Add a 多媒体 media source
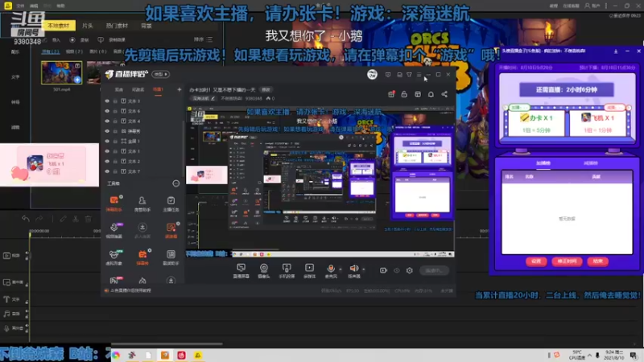644x362 pixels. coord(309,270)
